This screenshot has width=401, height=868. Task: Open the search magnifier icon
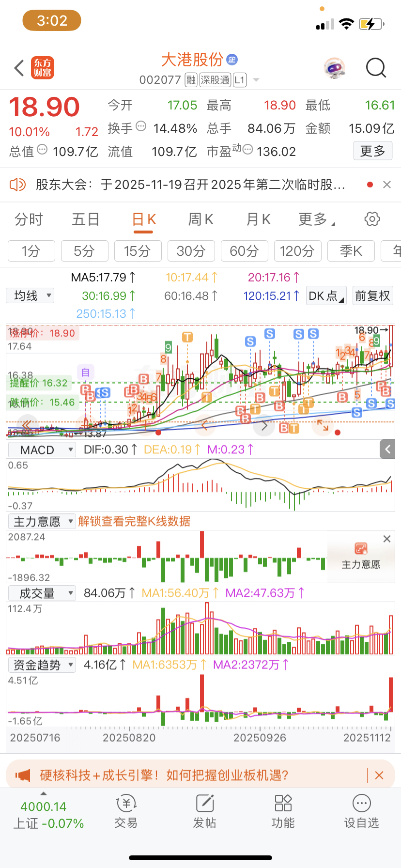(376, 68)
